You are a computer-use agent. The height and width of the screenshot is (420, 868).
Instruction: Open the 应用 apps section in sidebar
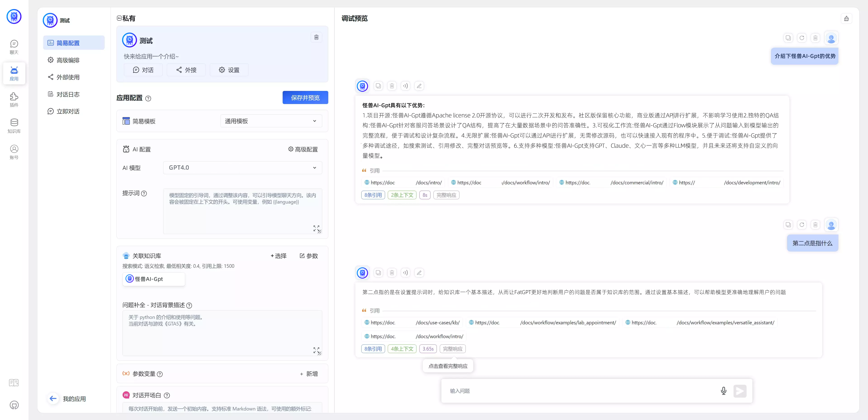[x=14, y=73]
